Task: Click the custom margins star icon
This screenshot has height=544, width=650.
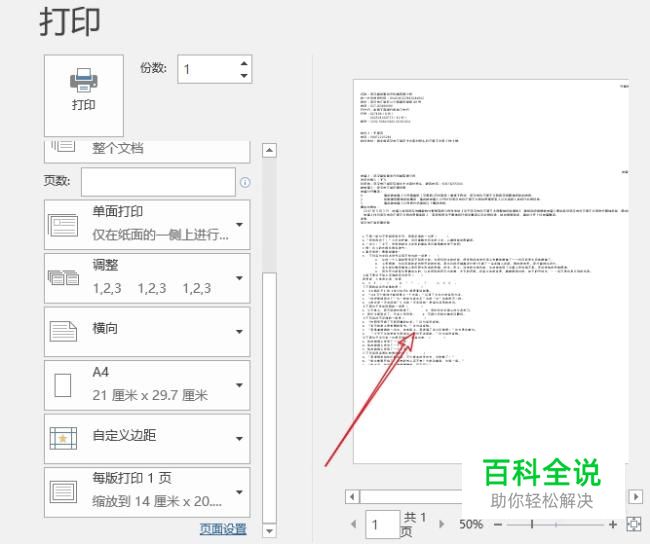Action: 63,438
